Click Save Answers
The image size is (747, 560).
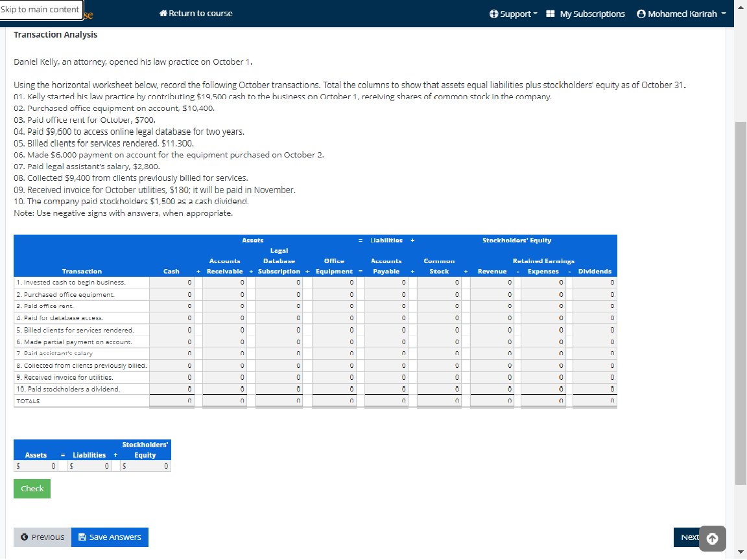tap(110, 537)
